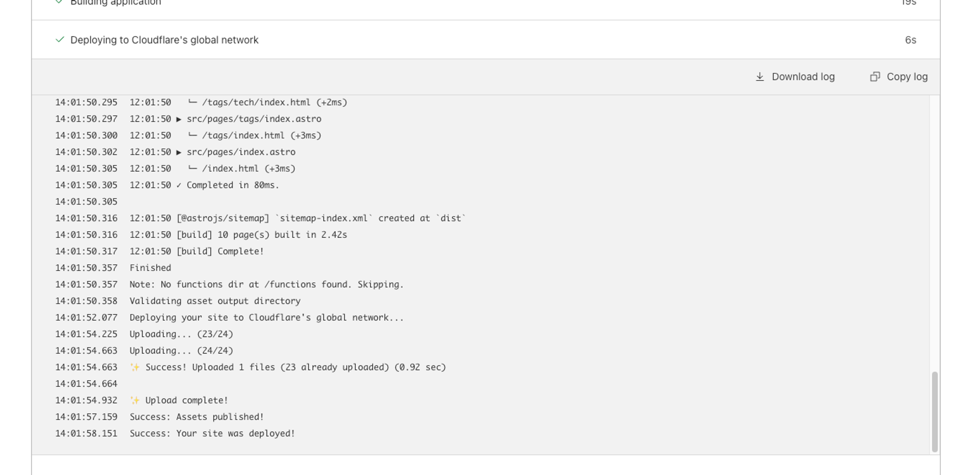Click the checkmark before Completed in 80ms
This screenshot has width=980, height=475.
[x=179, y=185]
